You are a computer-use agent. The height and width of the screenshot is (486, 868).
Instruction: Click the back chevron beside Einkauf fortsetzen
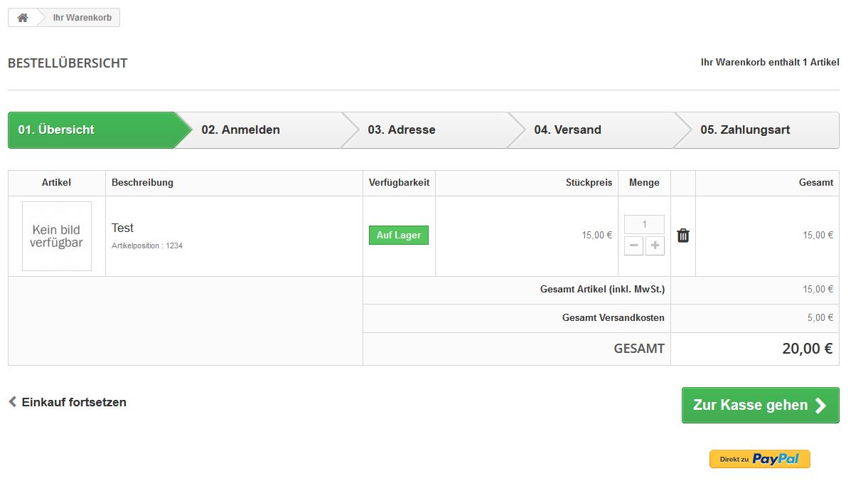(13, 402)
